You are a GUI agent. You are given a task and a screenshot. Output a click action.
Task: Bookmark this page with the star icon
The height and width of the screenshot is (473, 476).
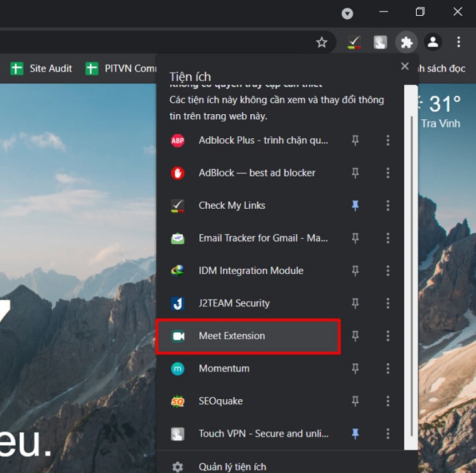322,42
